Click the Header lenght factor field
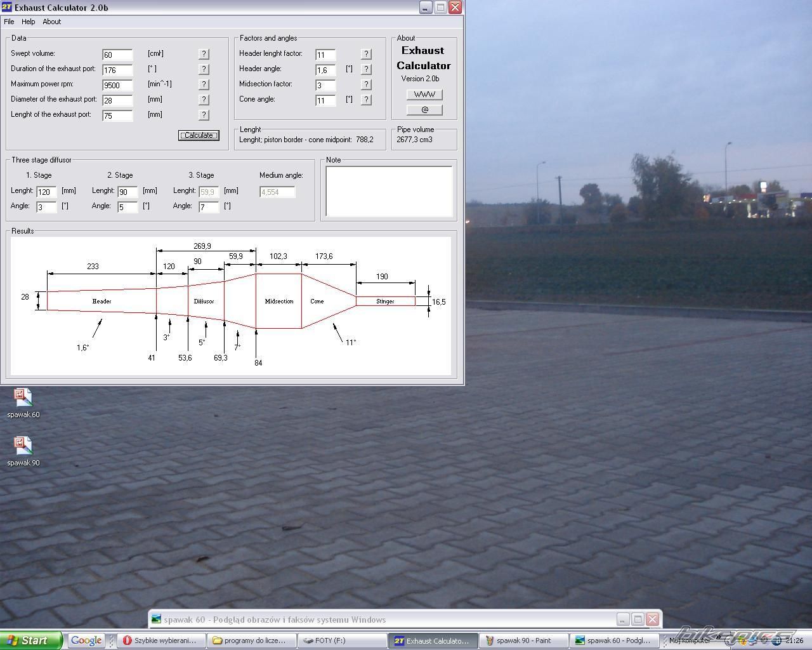 (325, 55)
